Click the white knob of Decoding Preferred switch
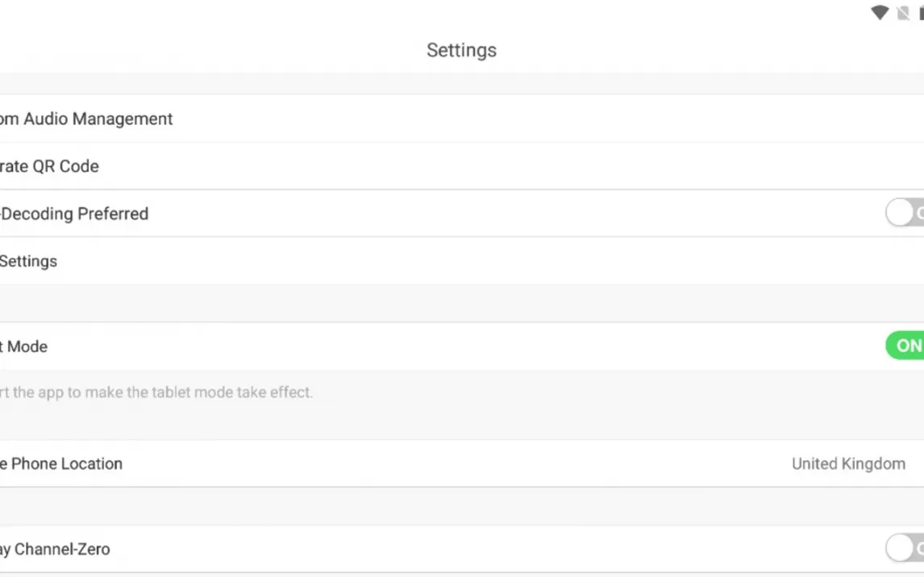 coord(899,214)
